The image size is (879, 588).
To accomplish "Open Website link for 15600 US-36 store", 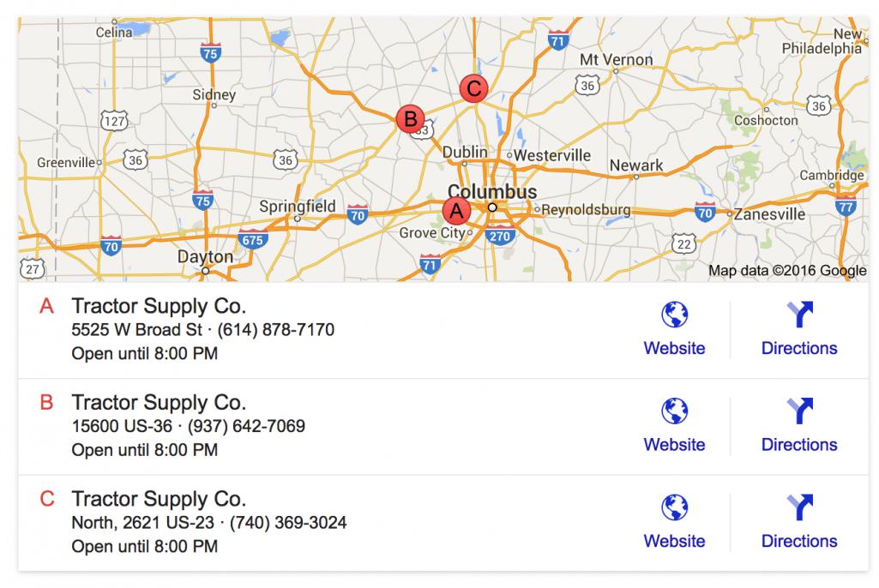I will (x=674, y=445).
